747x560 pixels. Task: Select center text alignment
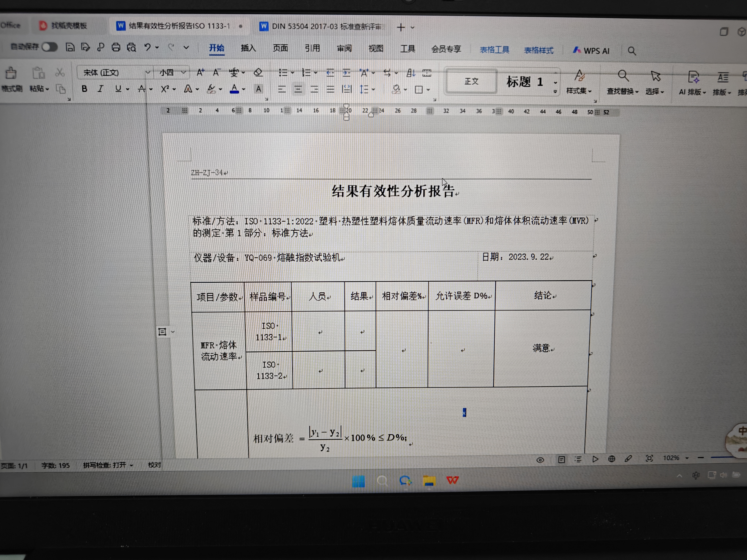[298, 90]
